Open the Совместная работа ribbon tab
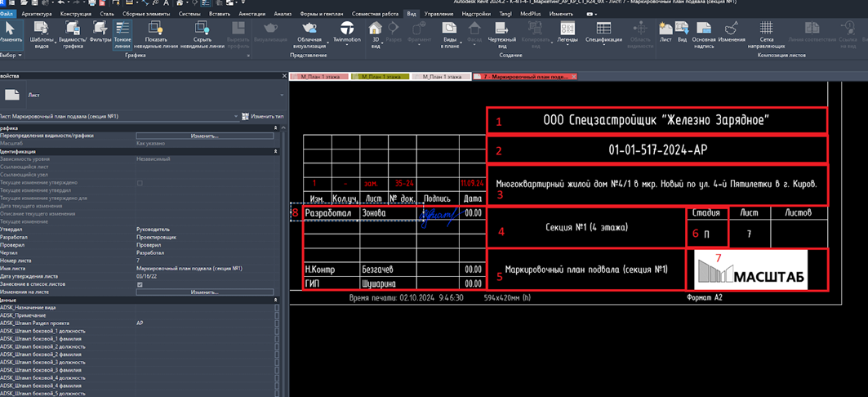This screenshot has height=397, width=868. point(377,13)
